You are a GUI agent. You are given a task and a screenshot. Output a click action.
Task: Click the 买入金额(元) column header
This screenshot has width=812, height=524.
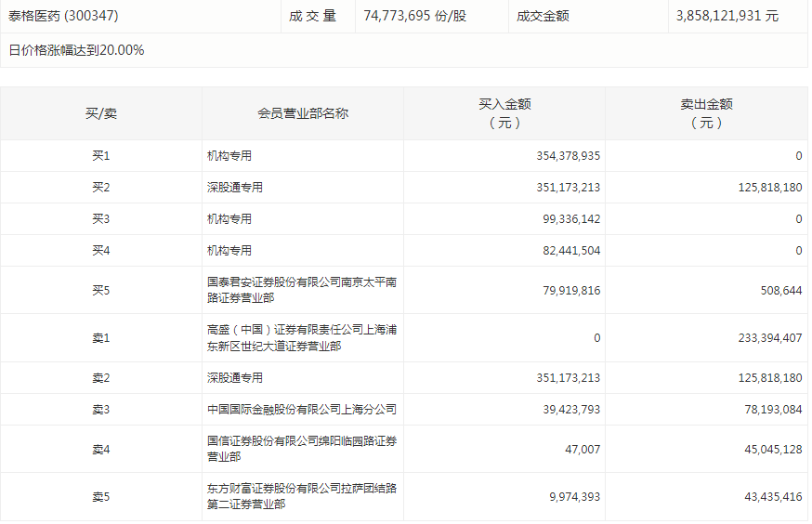(504, 113)
